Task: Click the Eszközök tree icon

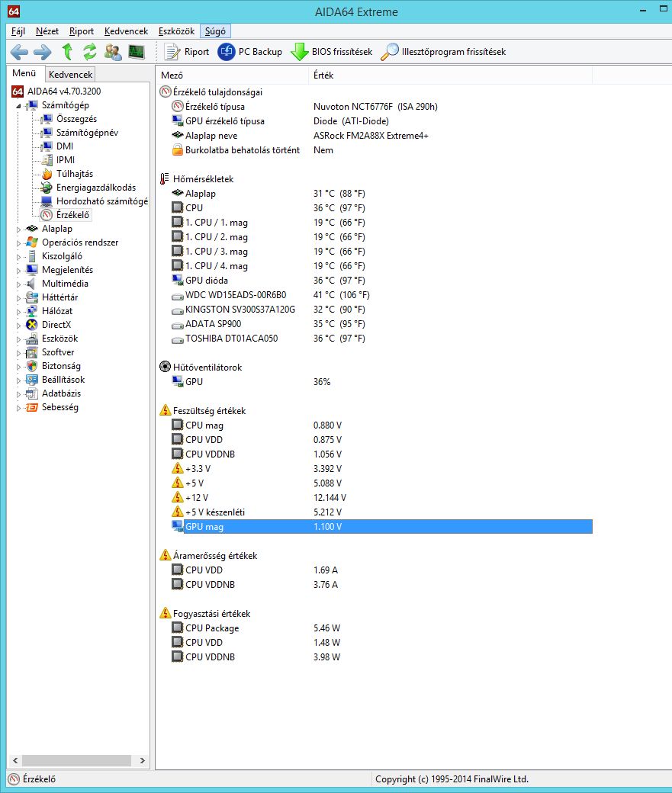Action: pos(32,339)
